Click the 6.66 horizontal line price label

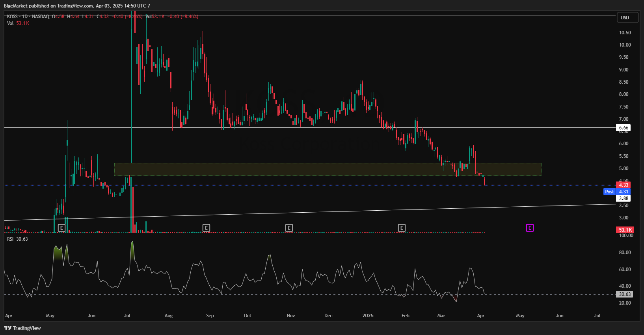(x=623, y=128)
